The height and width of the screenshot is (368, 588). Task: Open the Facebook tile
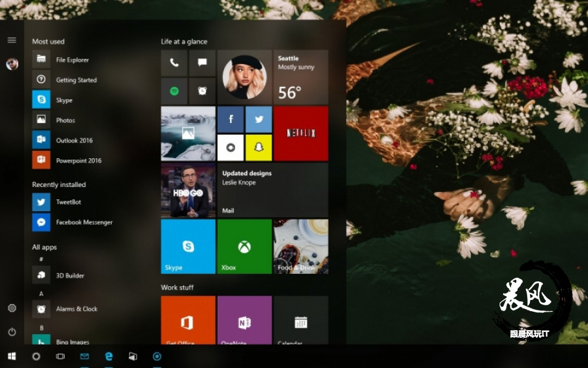coord(231,120)
